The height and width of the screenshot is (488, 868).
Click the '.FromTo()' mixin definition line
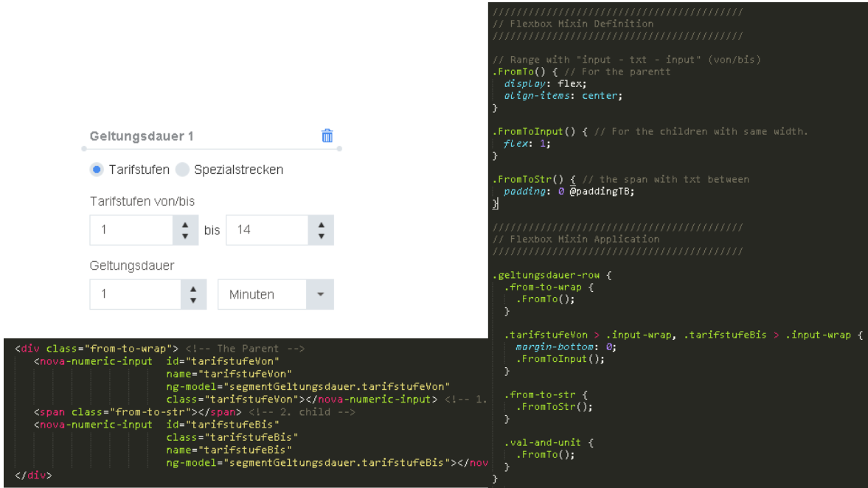[581, 72]
